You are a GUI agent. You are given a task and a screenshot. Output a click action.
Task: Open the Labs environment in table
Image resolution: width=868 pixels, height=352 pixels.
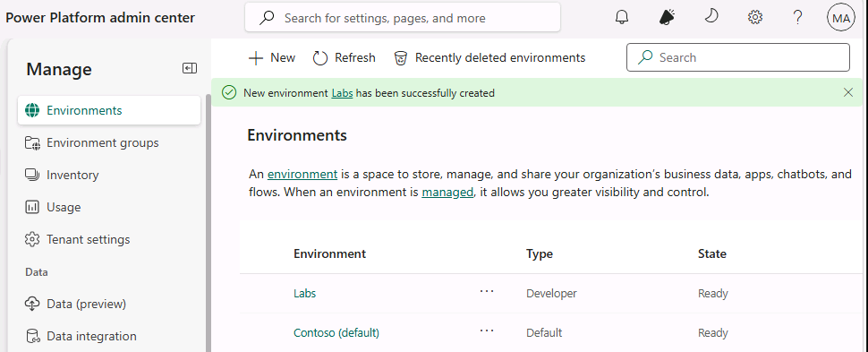coord(304,293)
